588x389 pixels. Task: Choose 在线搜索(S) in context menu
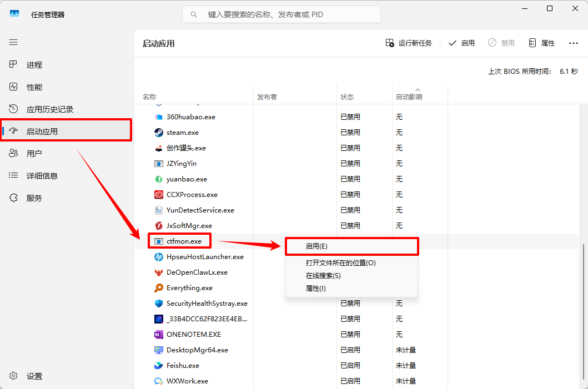352,275
